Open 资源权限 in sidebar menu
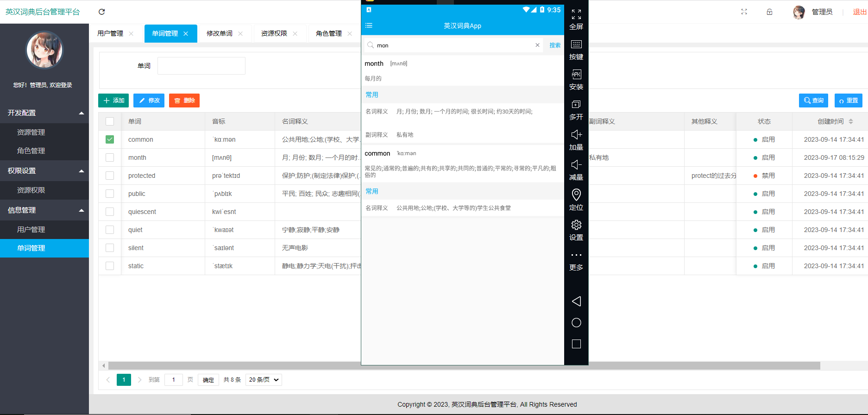The width and height of the screenshot is (868, 415). (x=44, y=190)
